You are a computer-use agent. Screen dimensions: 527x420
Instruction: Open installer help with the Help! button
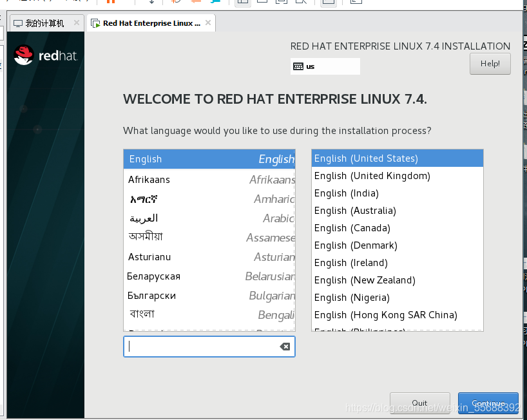tap(490, 64)
